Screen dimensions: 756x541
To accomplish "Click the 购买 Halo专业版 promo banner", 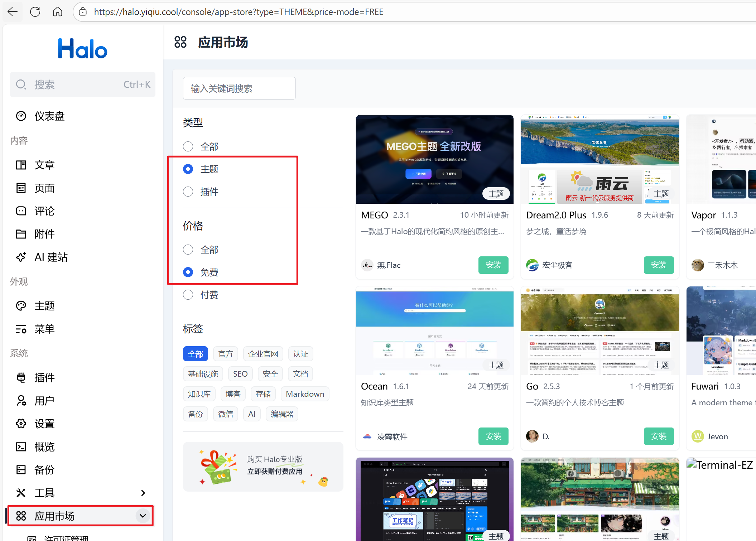I will point(263,467).
